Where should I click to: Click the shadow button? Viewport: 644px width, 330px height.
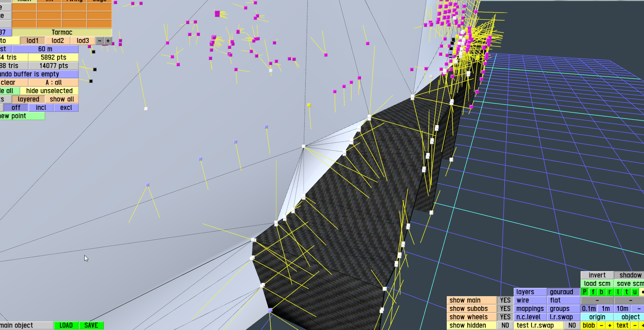pyautogui.click(x=629, y=275)
